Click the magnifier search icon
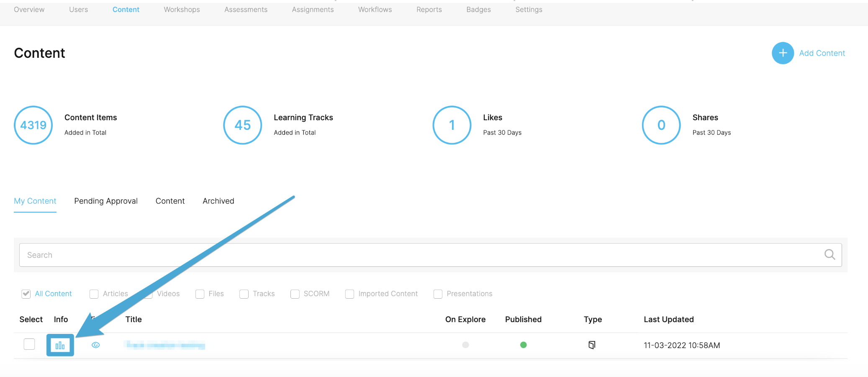The height and width of the screenshot is (377, 868). pyautogui.click(x=829, y=255)
